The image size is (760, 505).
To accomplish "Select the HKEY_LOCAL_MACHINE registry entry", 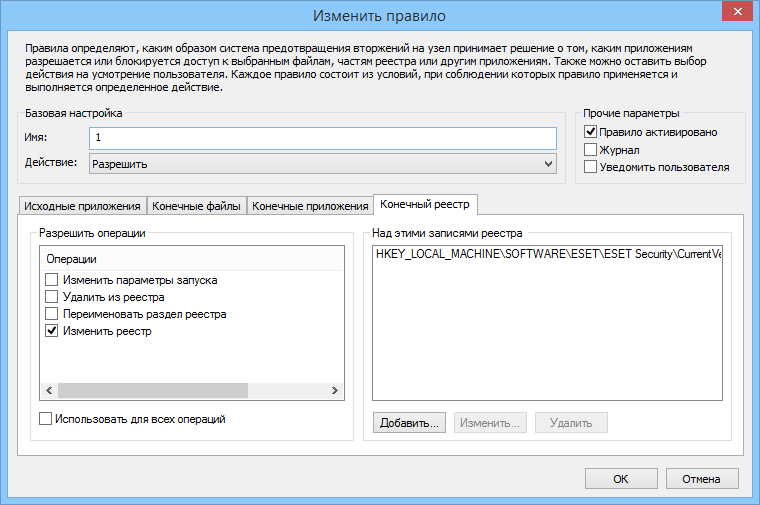I will [x=547, y=255].
